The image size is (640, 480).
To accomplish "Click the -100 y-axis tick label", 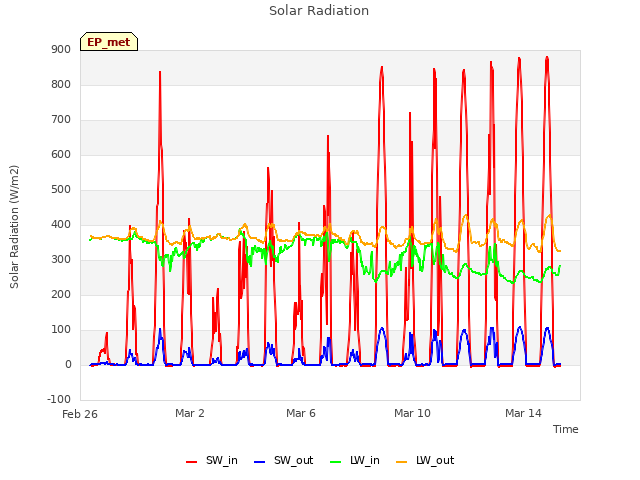I will pyautogui.click(x=59, y=400).
